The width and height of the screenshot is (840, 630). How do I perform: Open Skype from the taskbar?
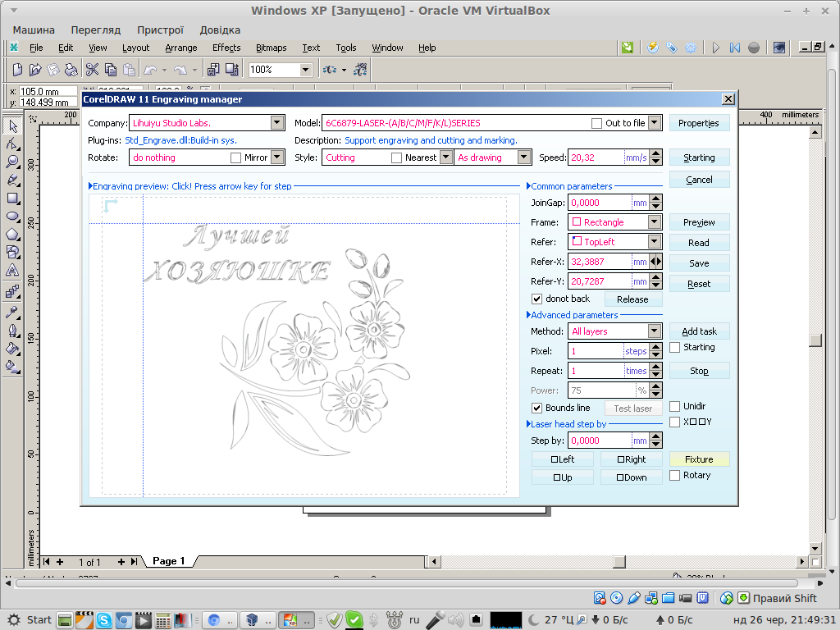click(104, 620)
